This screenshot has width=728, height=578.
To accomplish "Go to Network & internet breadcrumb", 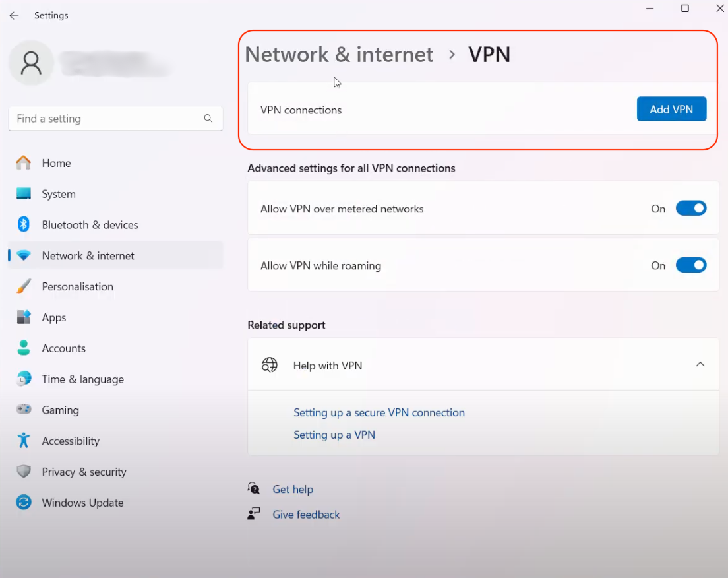I will coord(339,54).
